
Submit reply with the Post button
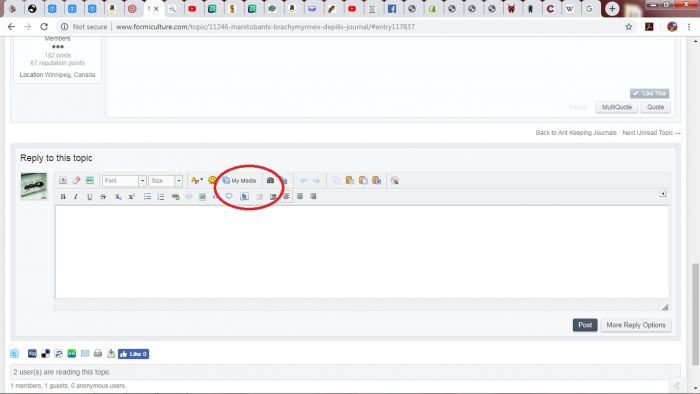(585, 325)
